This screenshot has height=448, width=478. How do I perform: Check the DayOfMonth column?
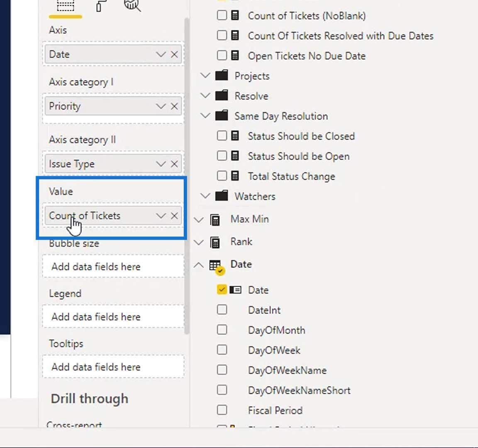coord(222,330)
